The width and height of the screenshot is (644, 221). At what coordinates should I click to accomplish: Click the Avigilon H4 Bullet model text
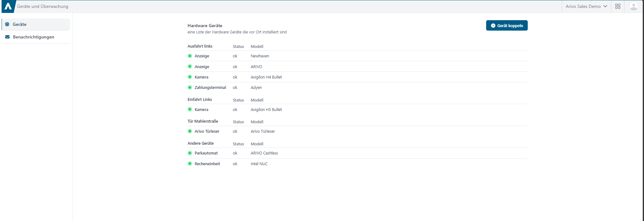coord(266,77)
